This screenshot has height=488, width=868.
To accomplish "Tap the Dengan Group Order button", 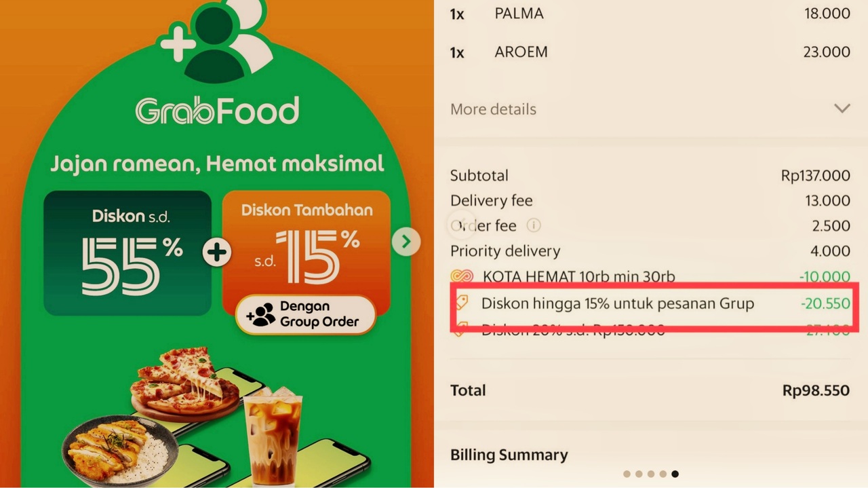I will pyautogui.click(x=306, y=315).
